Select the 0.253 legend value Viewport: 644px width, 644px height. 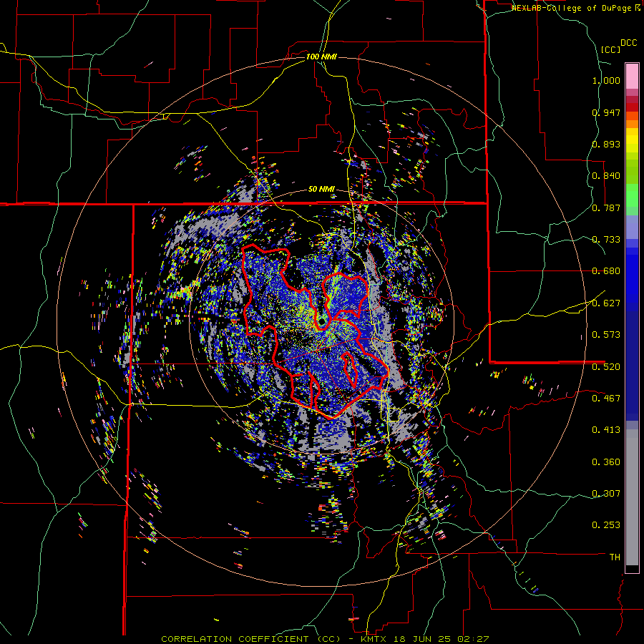[x=606, y=525]
